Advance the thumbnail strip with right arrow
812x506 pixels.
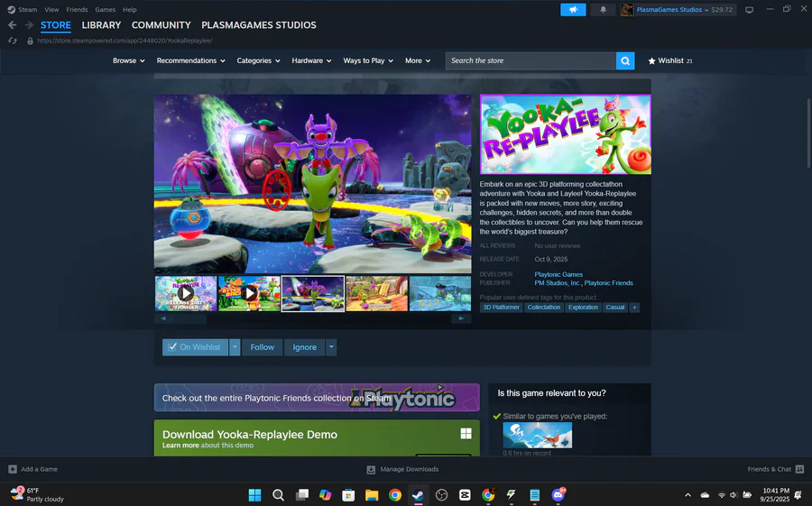coord(460,318)
